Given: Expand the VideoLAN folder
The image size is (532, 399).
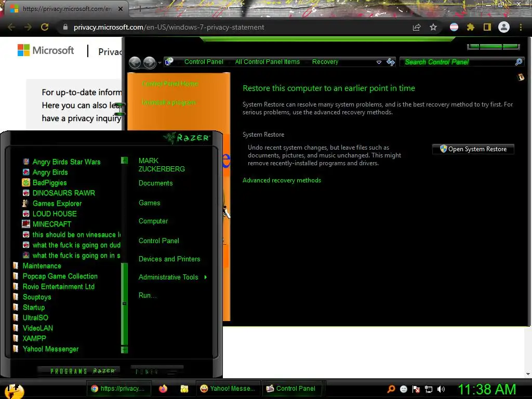Looking at the screenshot, I should (x=33, y=328).
